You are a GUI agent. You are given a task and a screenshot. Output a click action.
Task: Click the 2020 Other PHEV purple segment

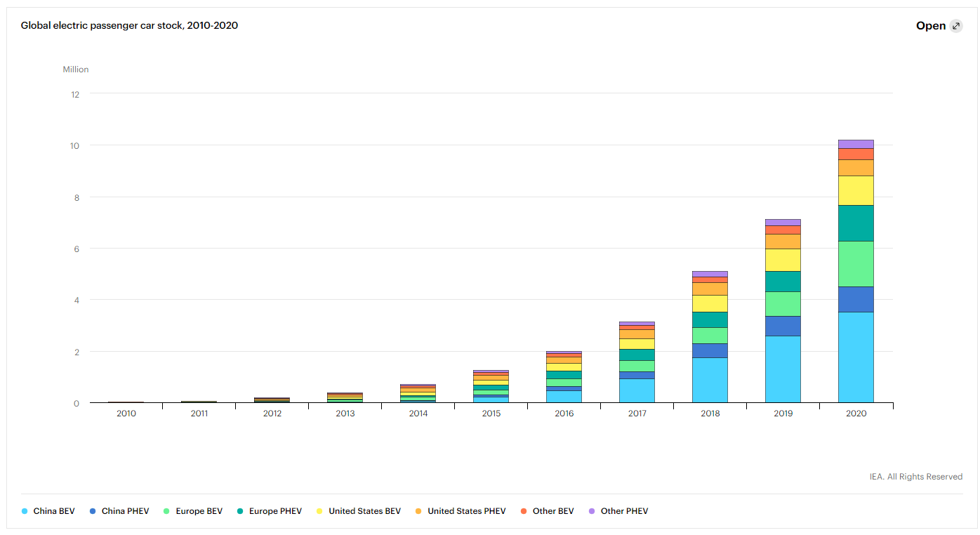(856, 144)
